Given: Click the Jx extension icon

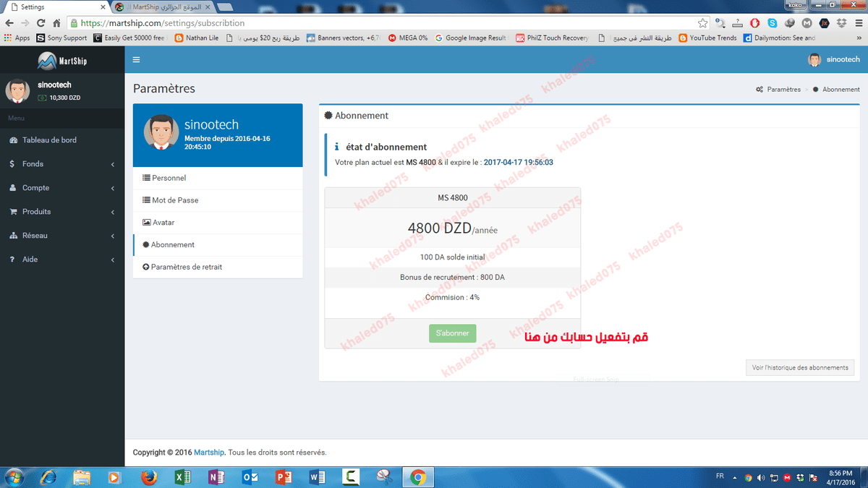Looking at the screenshot, I should 823,22.
